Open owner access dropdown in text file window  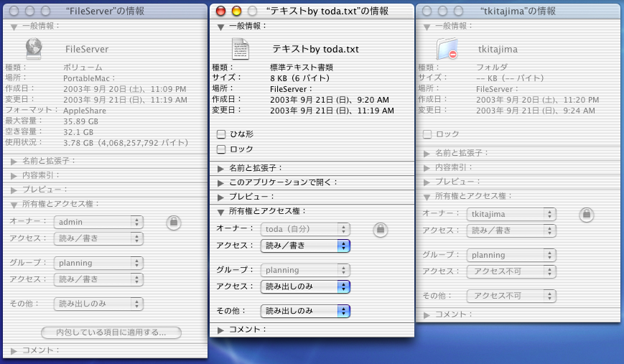[x=304, y=246]
